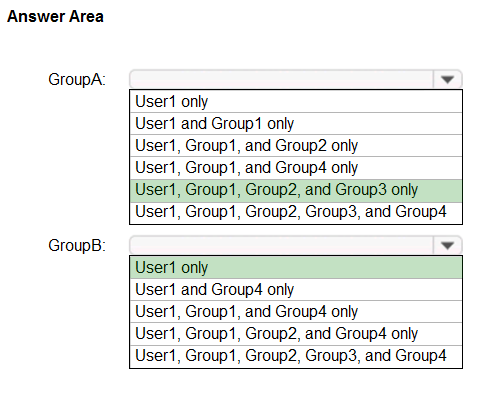
Task: Choose "User1 and Group4 only" for GroupB
Action: (296, 290)
